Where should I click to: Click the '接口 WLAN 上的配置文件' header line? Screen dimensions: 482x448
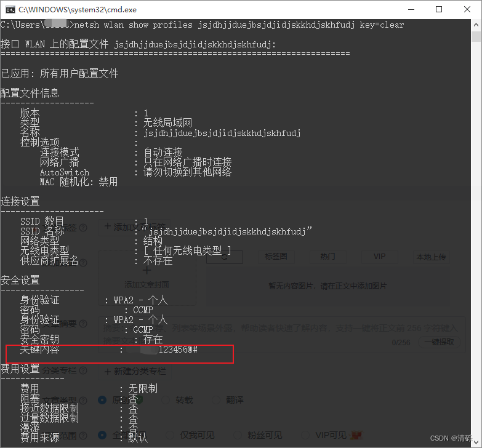click(x=139, y=44)
